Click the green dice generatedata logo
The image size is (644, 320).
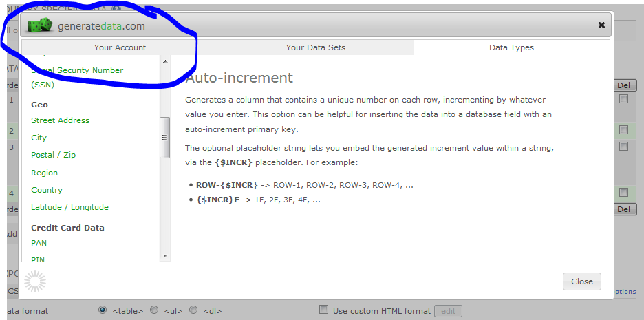pyautogui.click(x=40, y=26)
